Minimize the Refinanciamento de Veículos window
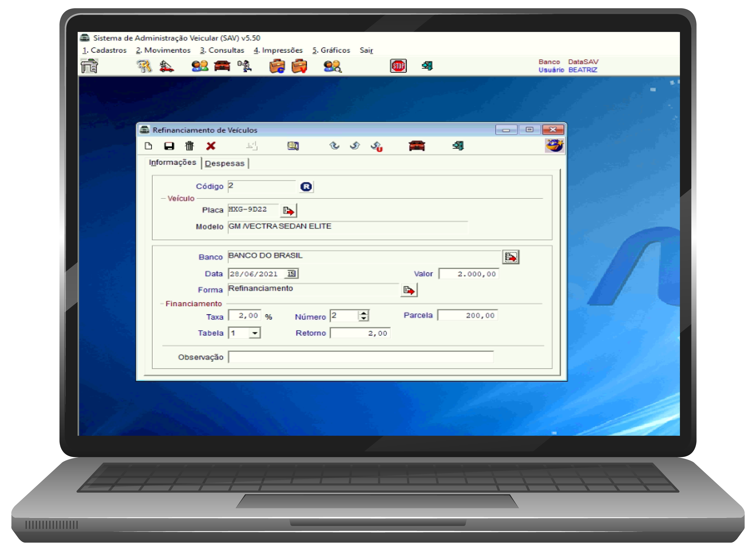756x551 pixels. coord(506,130)
